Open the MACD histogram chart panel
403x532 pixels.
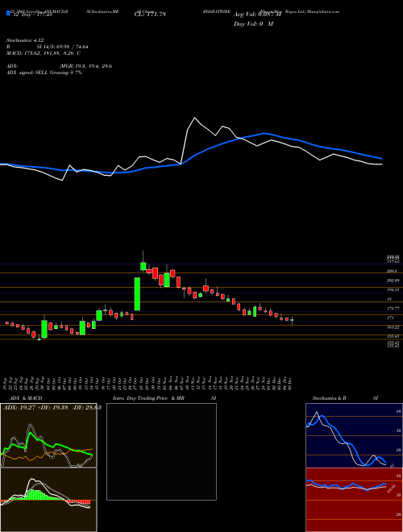48,500
